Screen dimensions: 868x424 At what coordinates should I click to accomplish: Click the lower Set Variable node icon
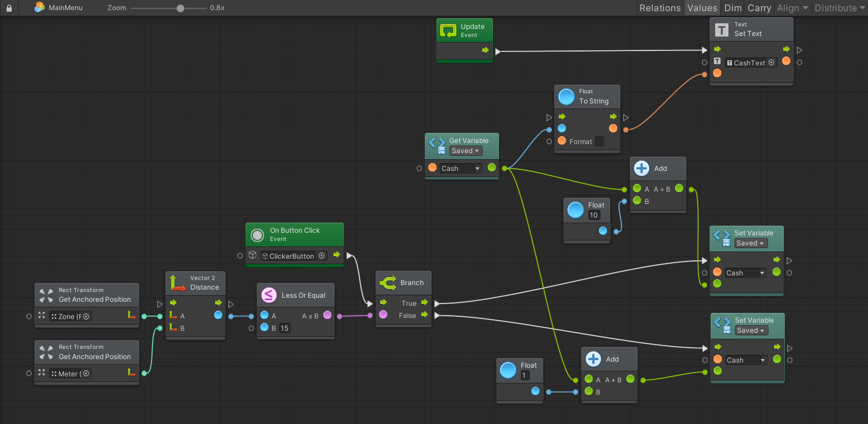(x=722, y=325)
